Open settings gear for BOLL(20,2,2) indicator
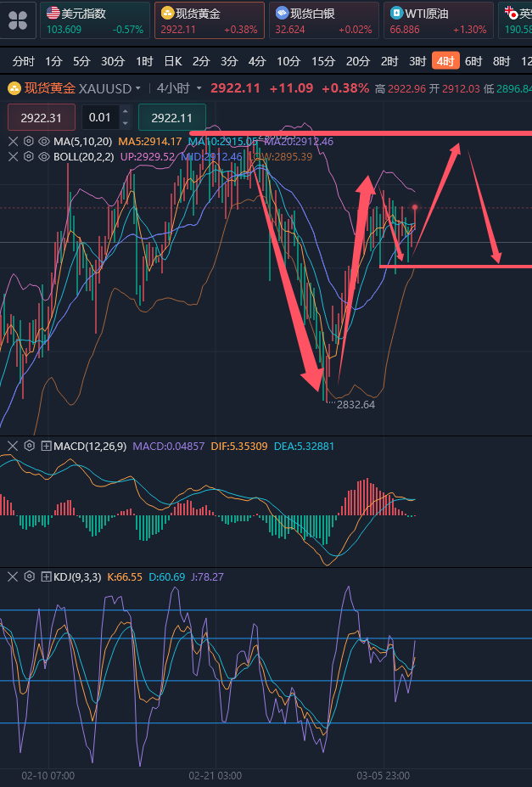Viewport: 532px width, 787px height. [x=29, y=157]
